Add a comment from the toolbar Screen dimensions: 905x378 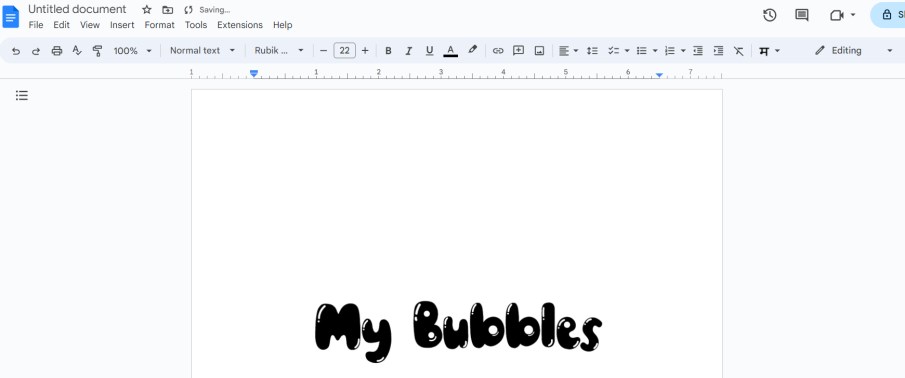tap(518, 51)
